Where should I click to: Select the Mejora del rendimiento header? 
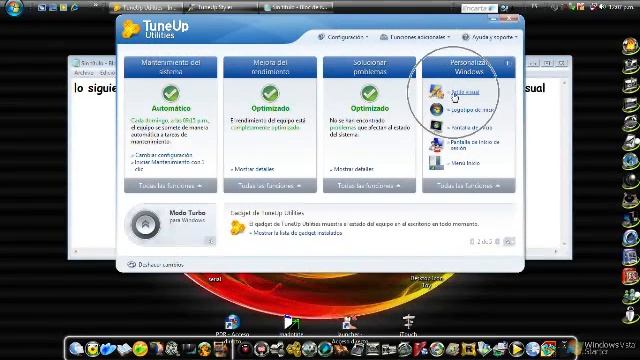[x=270, y=67]
